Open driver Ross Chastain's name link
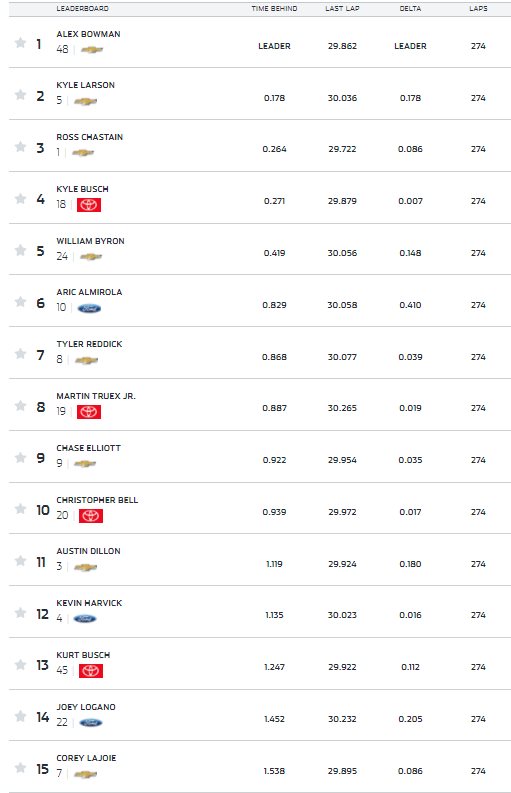The width and height of the screenshot is (511, 793). (x=90, y=137)
